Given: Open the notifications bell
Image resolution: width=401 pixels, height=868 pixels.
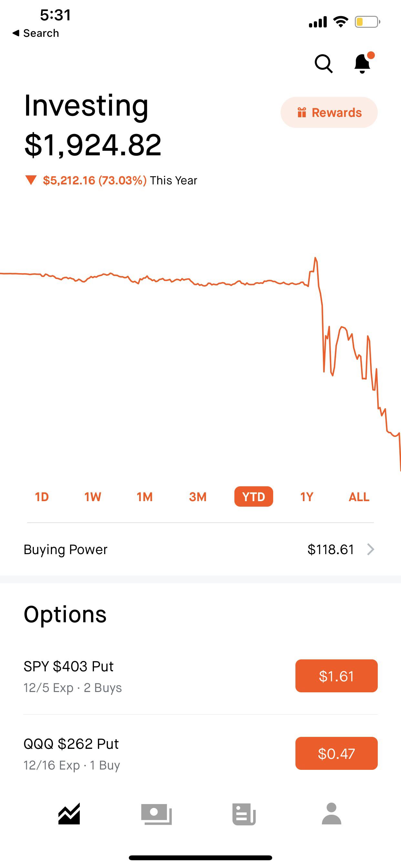Looking at the screenshot, I should coord(363,63).
